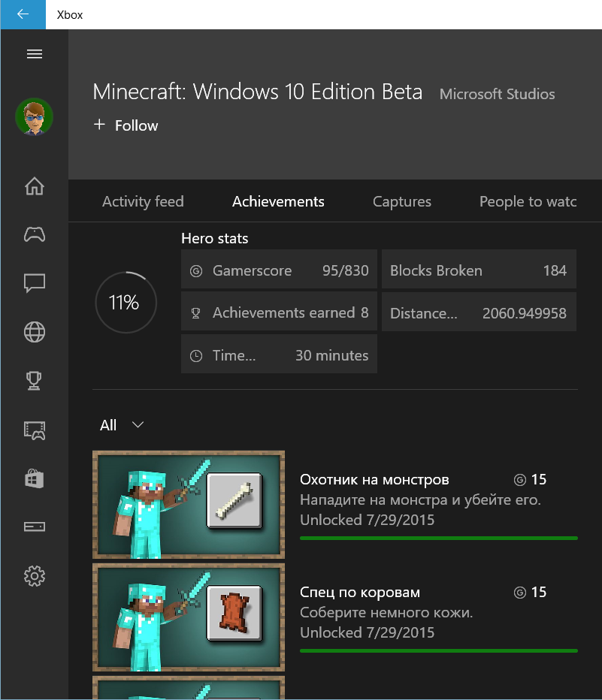Go back with the arrow button
602x700 pixels.
[x=23, y=14]
